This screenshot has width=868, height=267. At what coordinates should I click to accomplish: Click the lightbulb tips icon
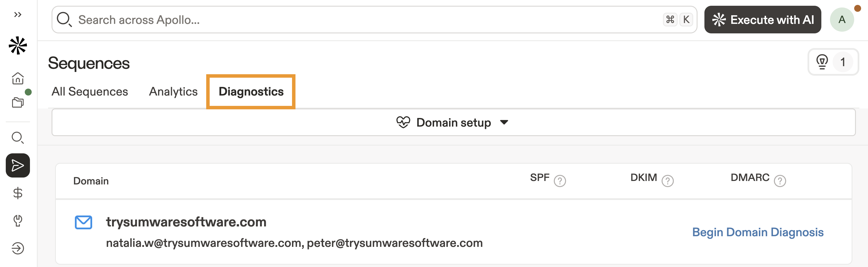(822, 62)
